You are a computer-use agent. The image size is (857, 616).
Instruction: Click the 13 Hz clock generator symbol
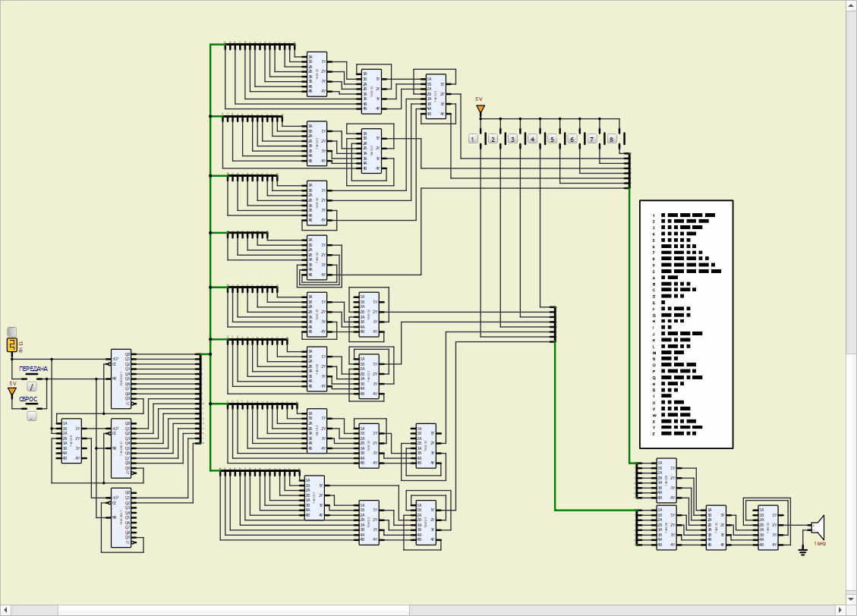click(12, 345)
